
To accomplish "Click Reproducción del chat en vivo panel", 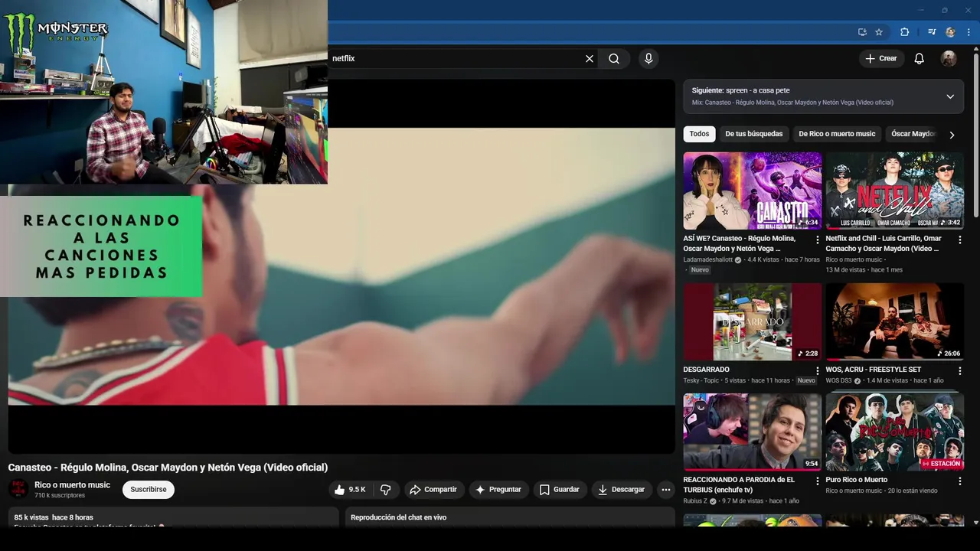I will (510, 517).
